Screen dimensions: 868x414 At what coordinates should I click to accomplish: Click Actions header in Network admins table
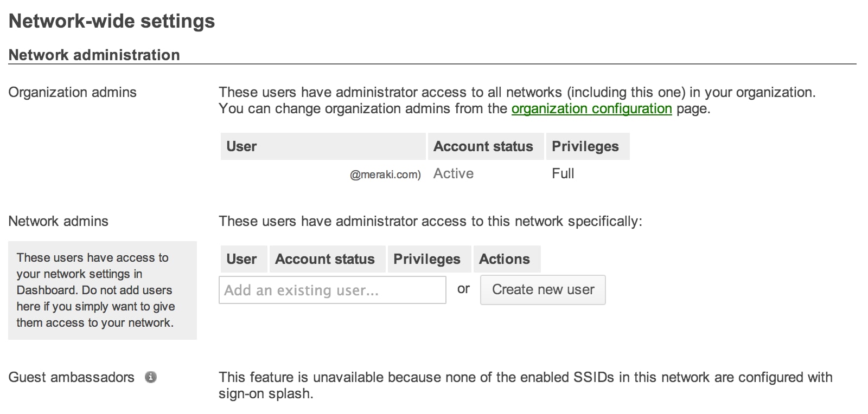click(507, 259)
